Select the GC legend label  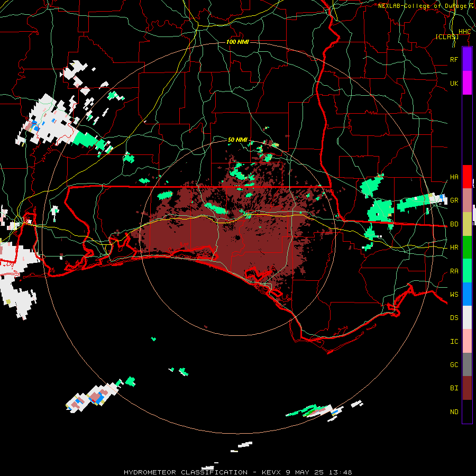pos(454,365)
